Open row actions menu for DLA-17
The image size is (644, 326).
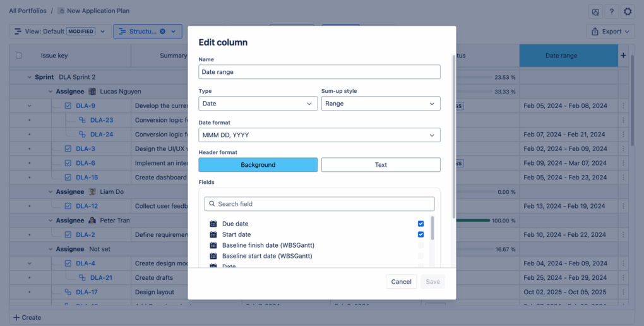click(623, 292)
